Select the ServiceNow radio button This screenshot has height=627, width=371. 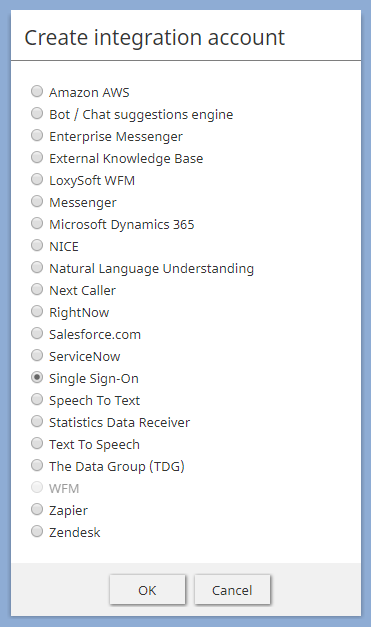[x=37, y=355]
